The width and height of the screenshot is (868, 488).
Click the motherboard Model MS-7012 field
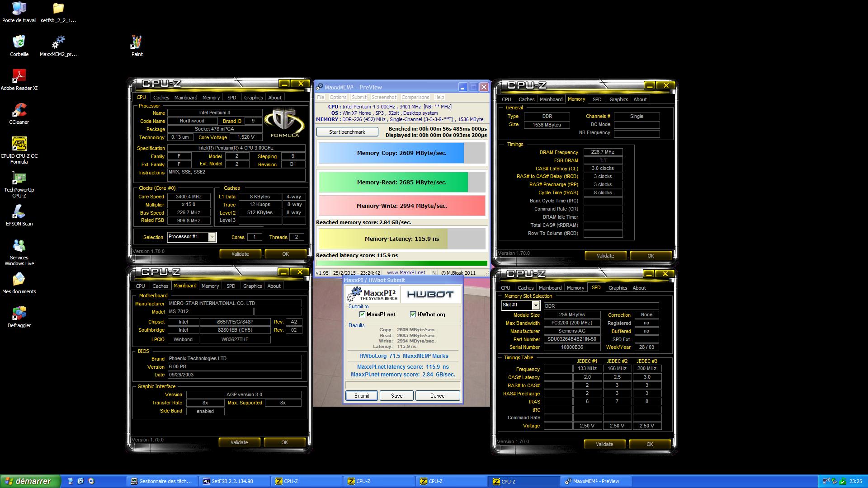(x=210, y=312)
